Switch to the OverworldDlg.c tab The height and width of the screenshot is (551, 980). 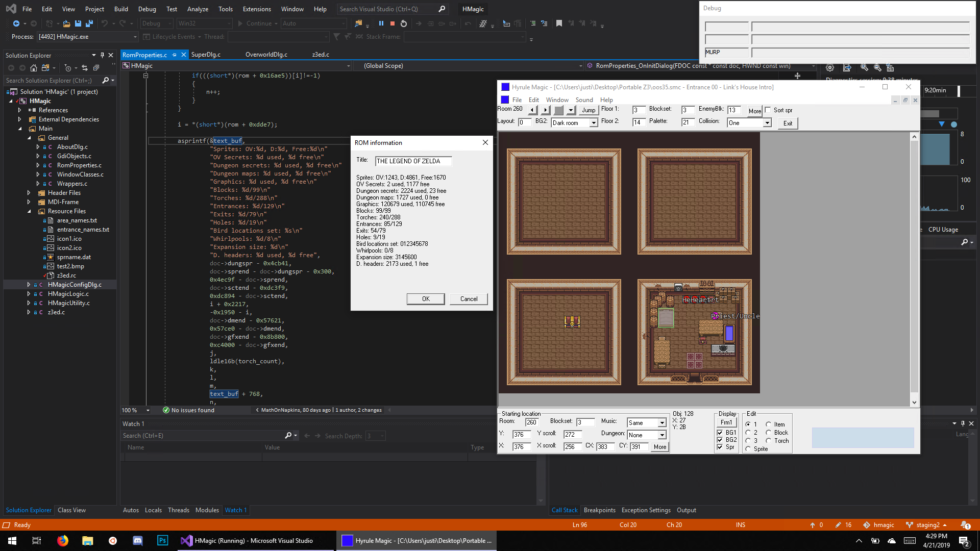266,55
